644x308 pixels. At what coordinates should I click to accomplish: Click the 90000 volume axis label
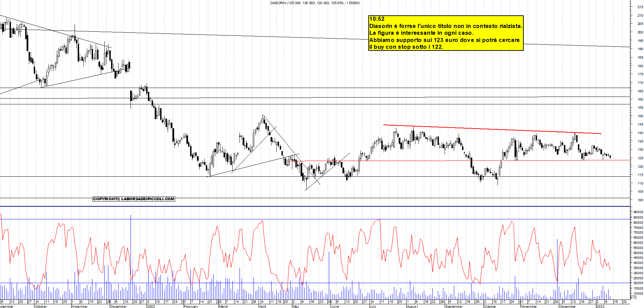pyautogui.click(x=638, y=212)
